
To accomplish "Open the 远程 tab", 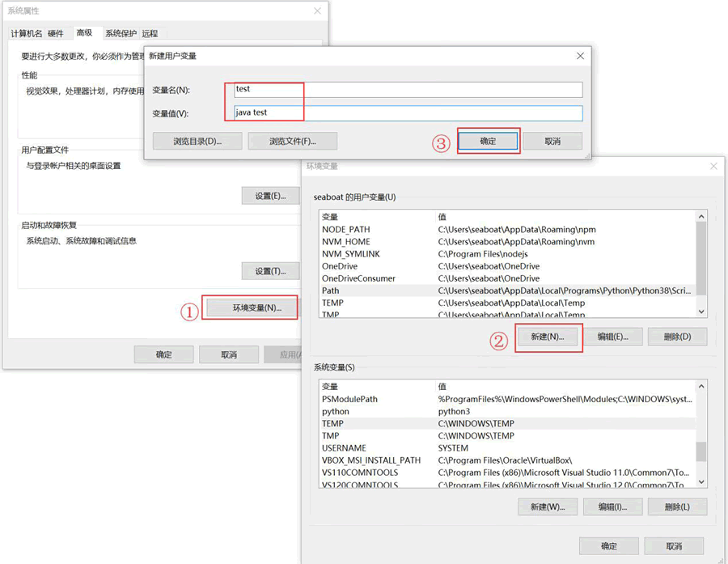I will [150, 33].
